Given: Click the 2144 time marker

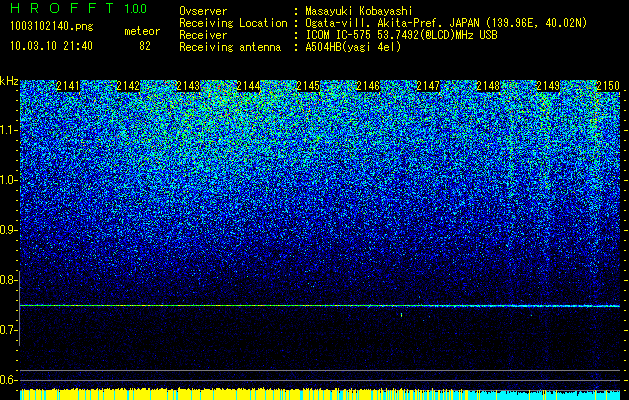Looking at the screenshot, I should pos(248,86).
